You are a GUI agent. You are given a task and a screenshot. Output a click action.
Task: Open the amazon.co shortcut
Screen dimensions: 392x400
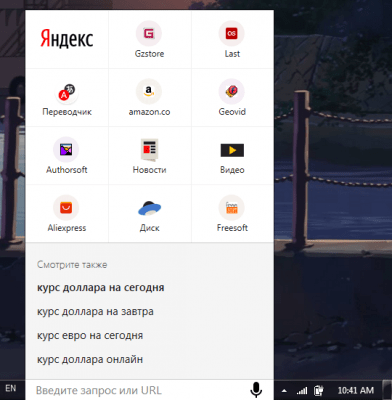click(x=149, y=97)
